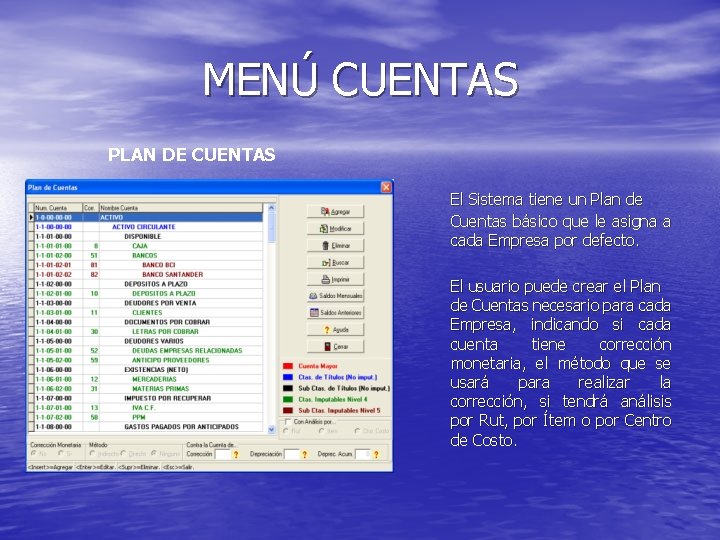Select the IMPUESTO POR RECUPERAR row
The height and width of the screenshot is (540, 720).
(x=146, y=399)
